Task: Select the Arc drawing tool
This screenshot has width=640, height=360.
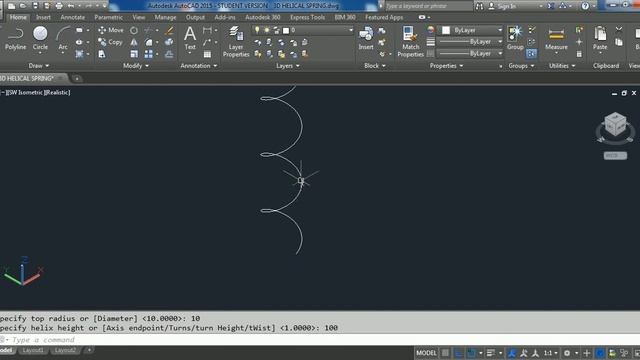Action: click(x=63, y=38)
